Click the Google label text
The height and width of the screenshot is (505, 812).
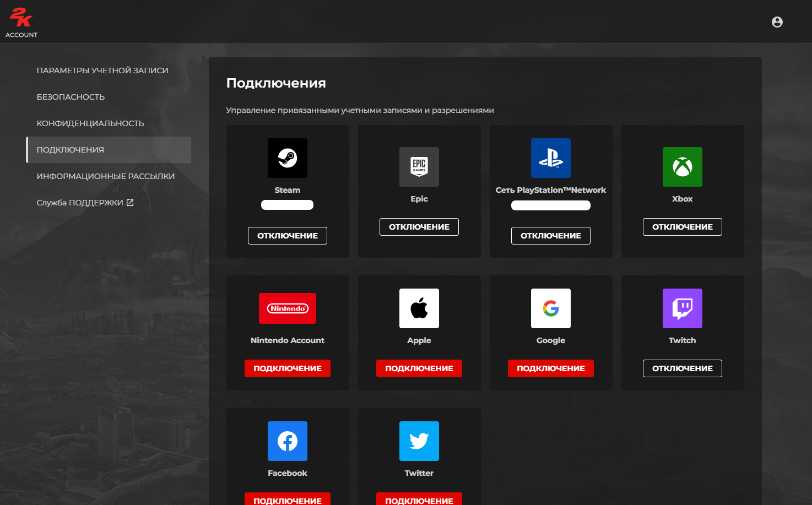pos(551,340)
